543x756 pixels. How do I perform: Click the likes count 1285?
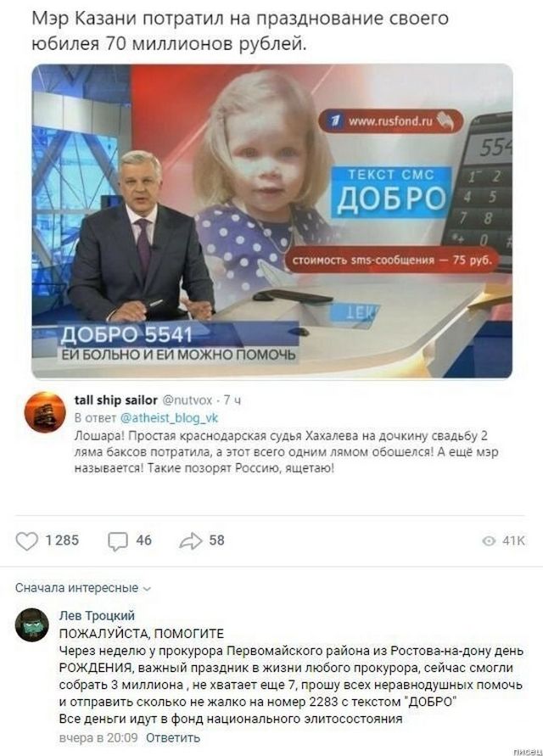[62, 540]
